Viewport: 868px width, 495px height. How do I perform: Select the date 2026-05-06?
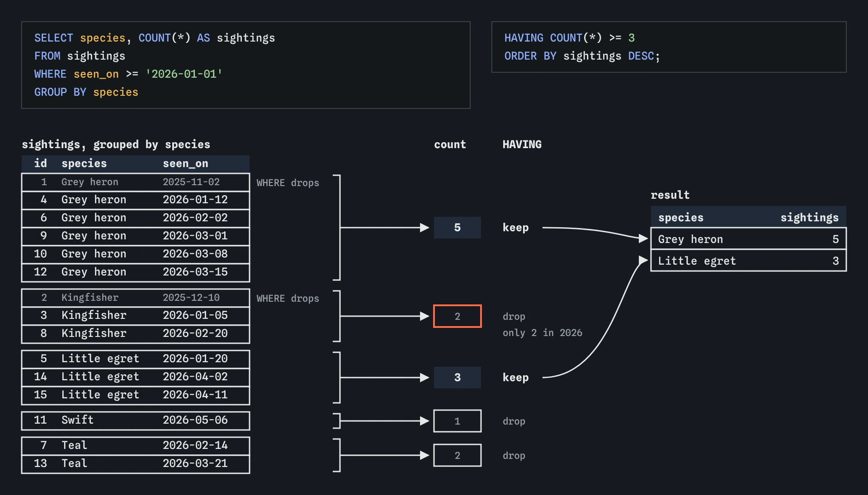click(x=195, y=420)
